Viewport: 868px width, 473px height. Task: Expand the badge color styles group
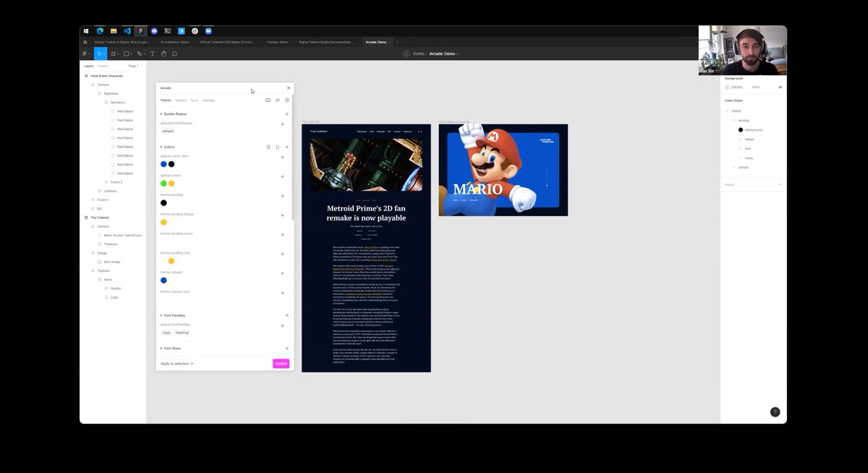pos(741,139)
